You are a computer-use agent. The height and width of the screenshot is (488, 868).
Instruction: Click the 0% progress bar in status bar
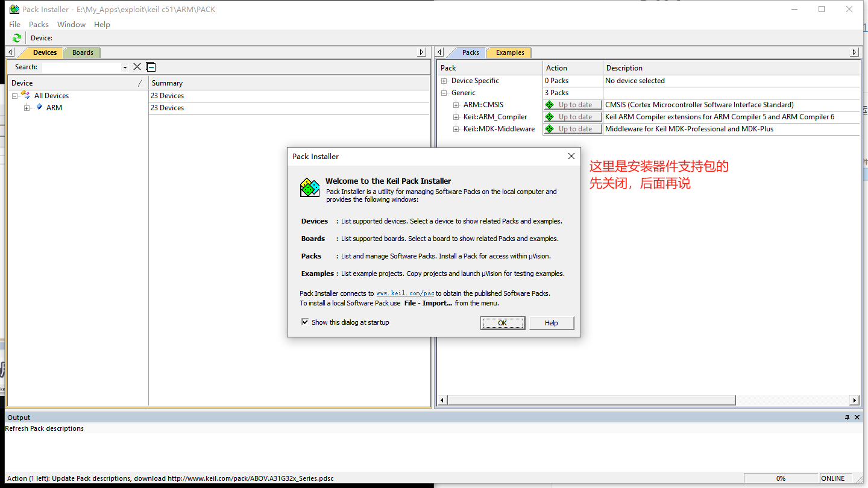point(781,478)
